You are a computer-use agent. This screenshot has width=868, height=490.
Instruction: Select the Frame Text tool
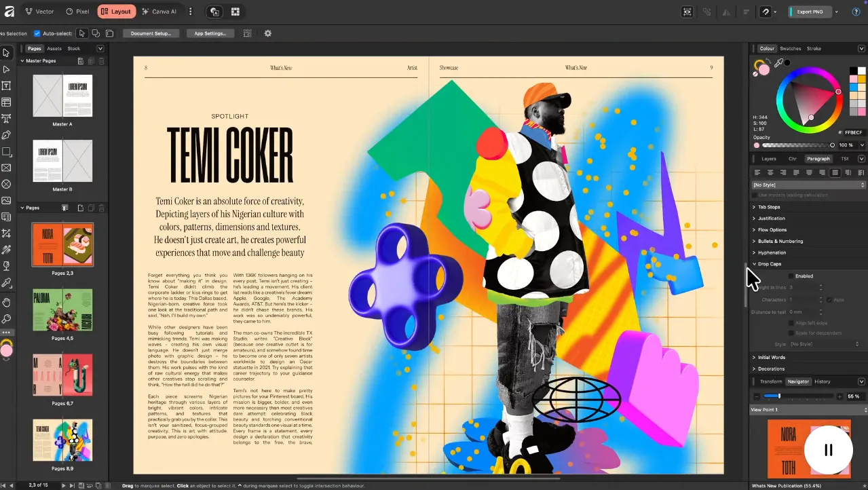(6, 86)
